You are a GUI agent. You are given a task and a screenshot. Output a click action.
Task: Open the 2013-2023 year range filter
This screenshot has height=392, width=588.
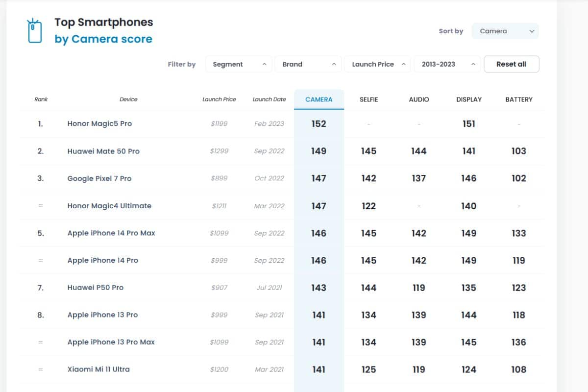coord(447,64)
